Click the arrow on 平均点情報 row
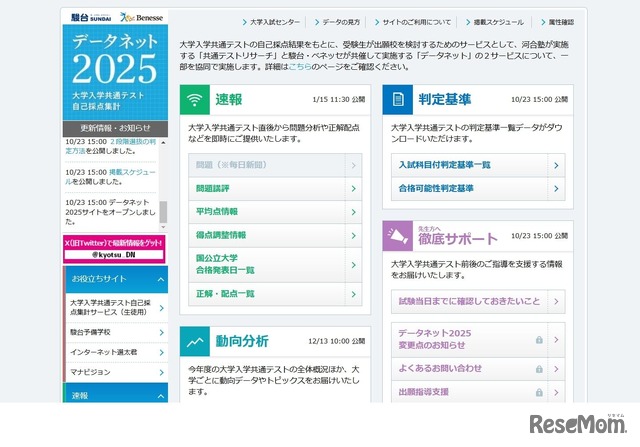 (353, 212)
